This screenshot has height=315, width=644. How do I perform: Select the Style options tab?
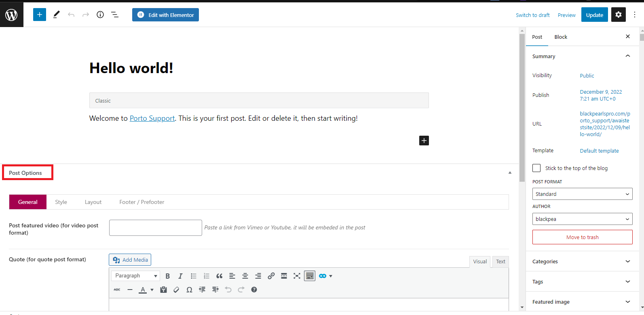click(x=61, y=202)
